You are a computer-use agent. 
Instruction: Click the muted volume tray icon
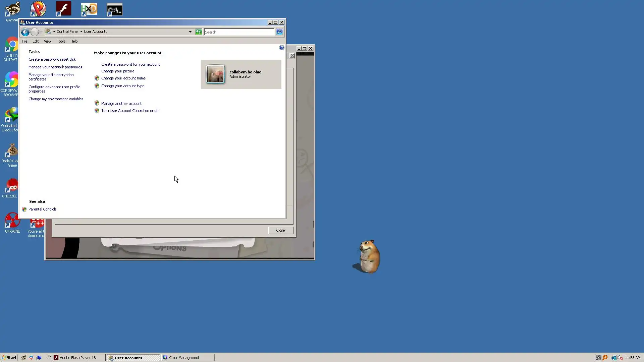tap(620, 358)
